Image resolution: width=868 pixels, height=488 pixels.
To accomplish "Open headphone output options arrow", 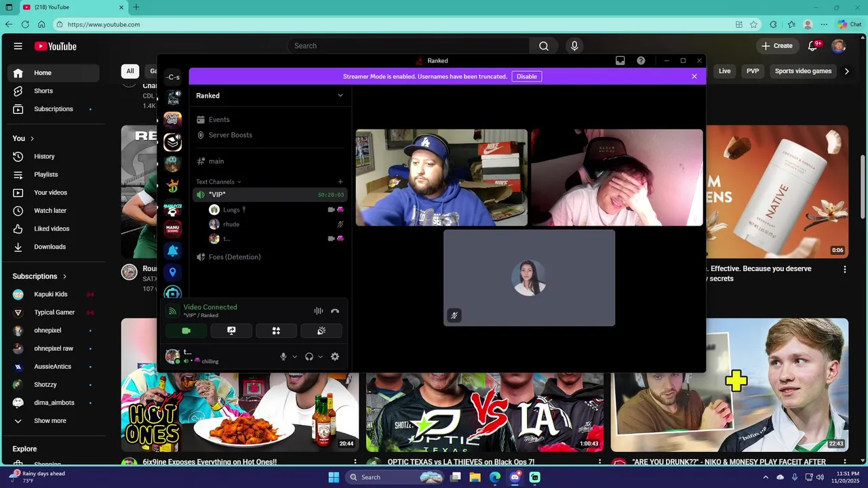I will [321, 357].
